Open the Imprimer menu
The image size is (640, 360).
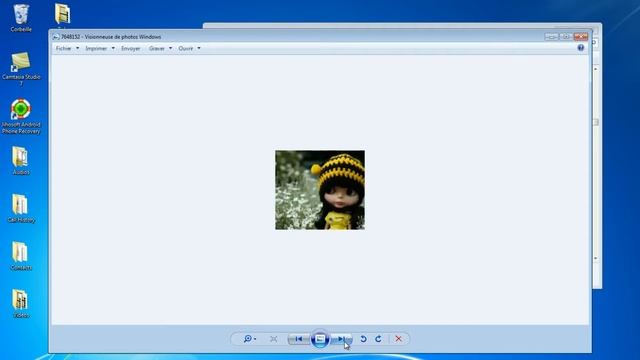coord(96,48)
